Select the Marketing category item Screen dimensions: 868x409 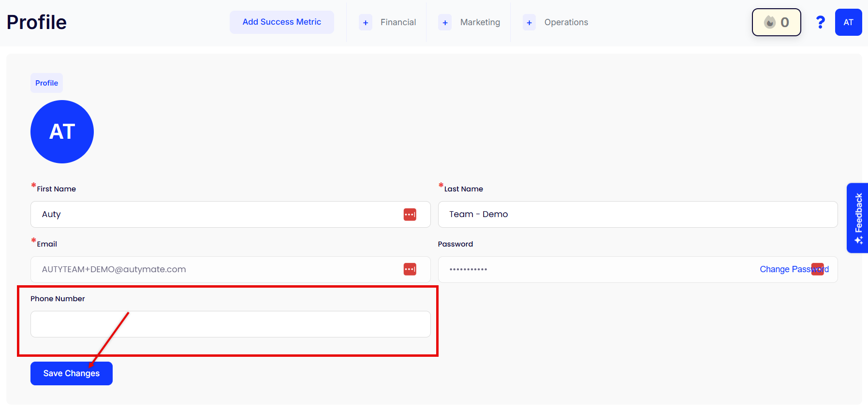point(480,22)
